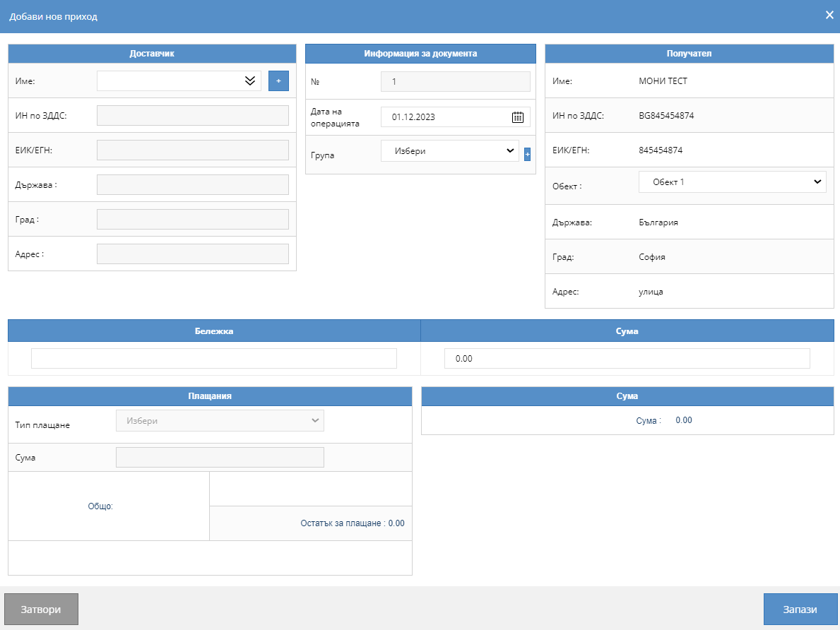Open the Тип плащане dropdown
The image size is (840, 630).
[220, 420]
